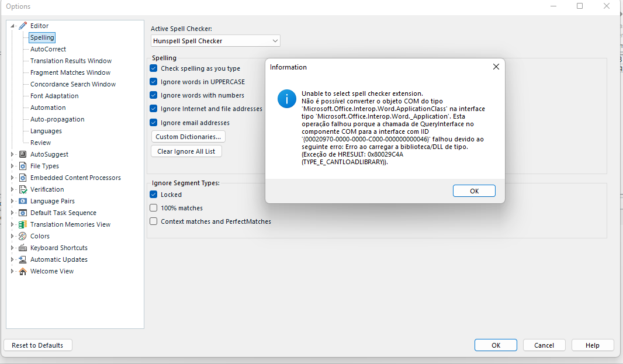
Task: Select Review under Editor
Action: point(40,143)
